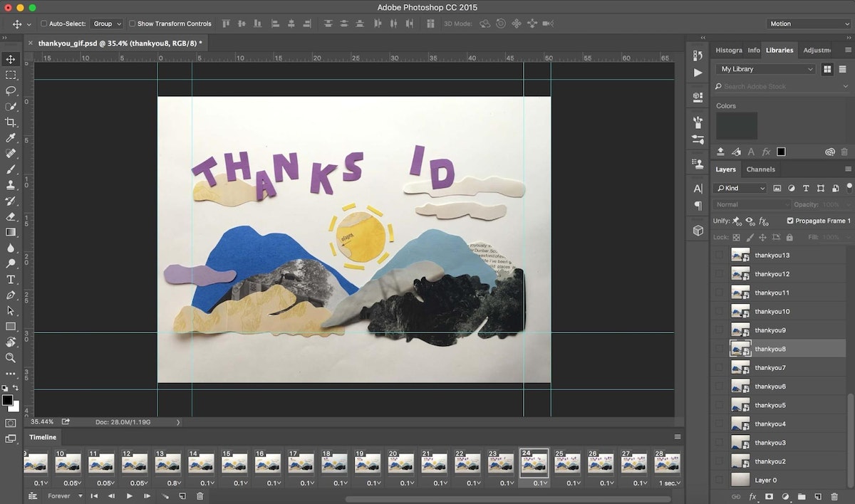Click the new frame icon in the timeline
855x504 pixels.
coord(183,495)
